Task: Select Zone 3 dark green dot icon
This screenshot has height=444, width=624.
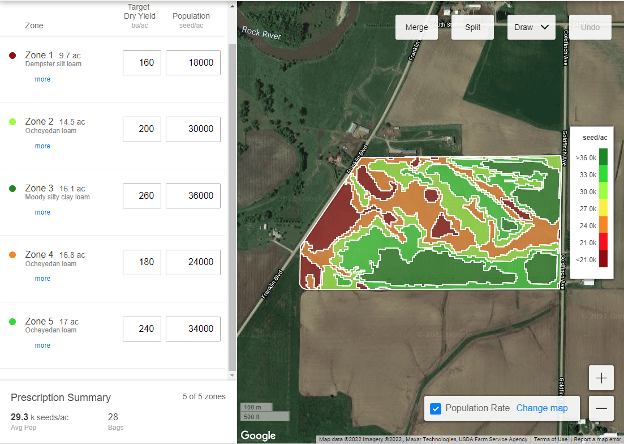Action: (x=12, y=188)
